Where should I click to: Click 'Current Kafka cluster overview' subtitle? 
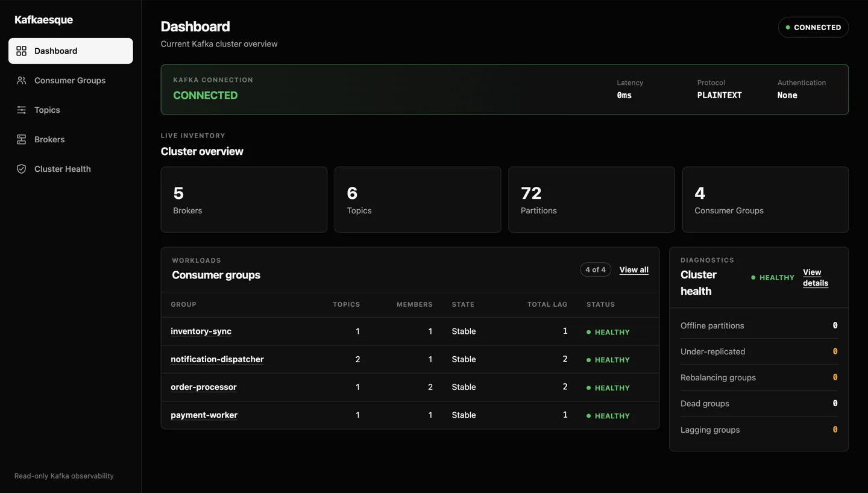(219, 44)
